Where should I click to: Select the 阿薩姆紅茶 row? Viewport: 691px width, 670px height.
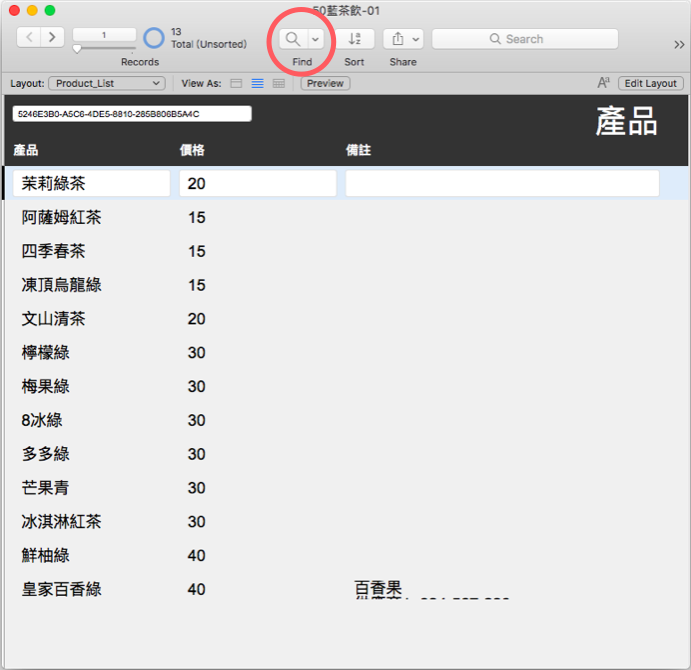coord(346,217)
